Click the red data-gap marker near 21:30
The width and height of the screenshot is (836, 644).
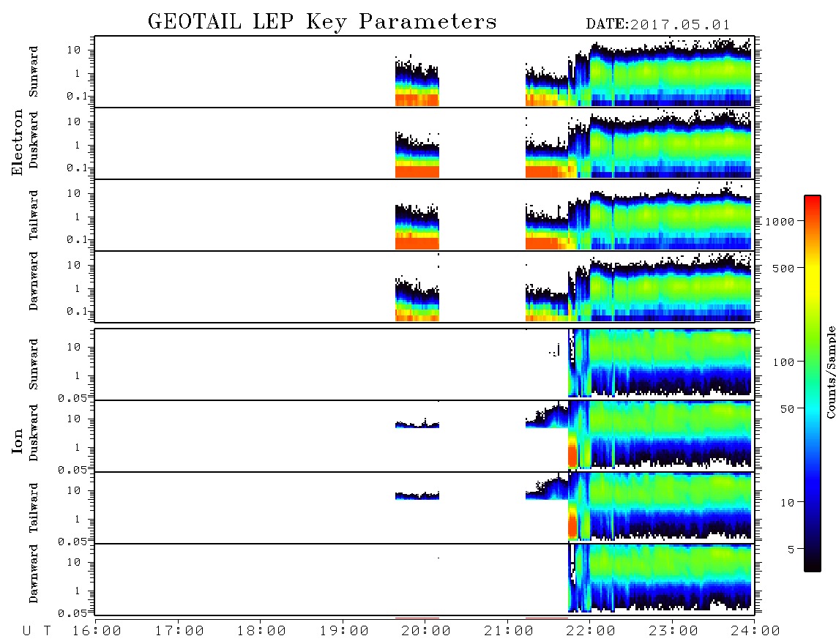pyautogui.click(x=547, y=618)
